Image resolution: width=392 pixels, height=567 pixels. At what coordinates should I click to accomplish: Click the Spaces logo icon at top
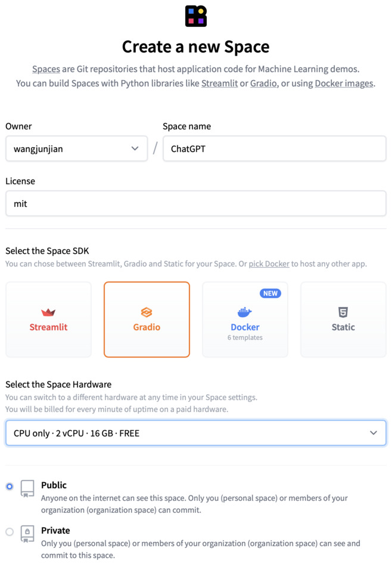click(196, 16)
